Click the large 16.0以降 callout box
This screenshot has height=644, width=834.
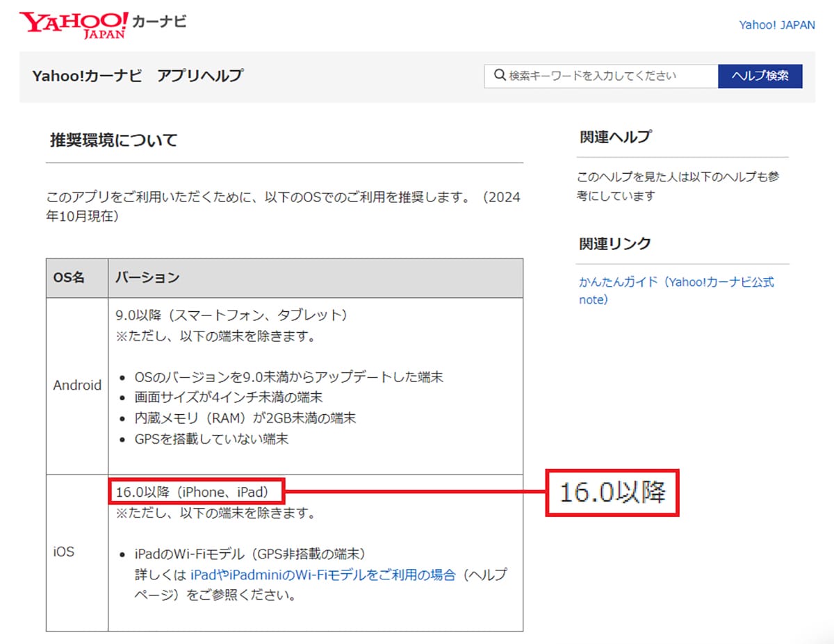point(612,493)
